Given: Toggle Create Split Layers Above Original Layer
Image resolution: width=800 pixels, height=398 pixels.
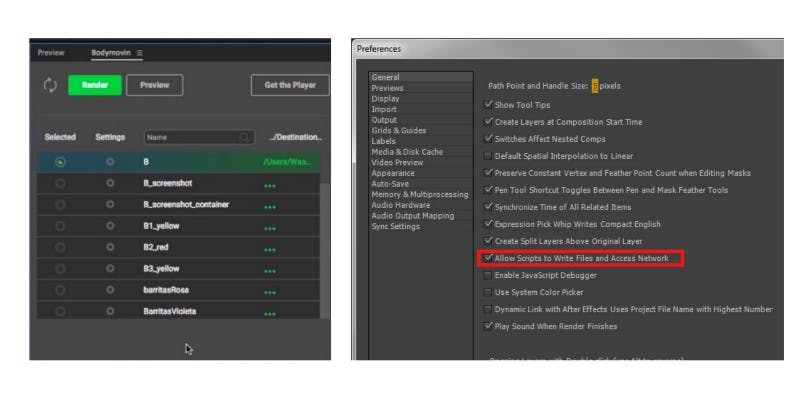Looking at the screenshot, I should point(488,241).
